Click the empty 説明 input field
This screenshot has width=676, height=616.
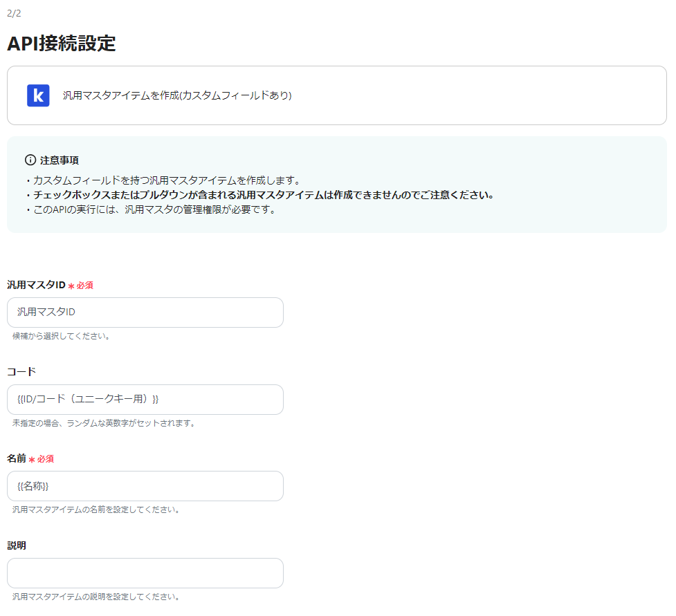[144, 573]
